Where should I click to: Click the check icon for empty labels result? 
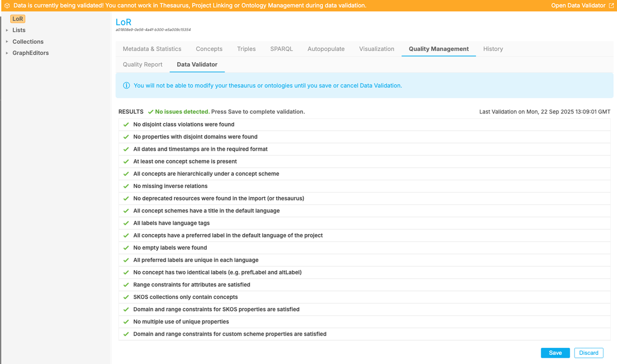(x=125, y=247)
